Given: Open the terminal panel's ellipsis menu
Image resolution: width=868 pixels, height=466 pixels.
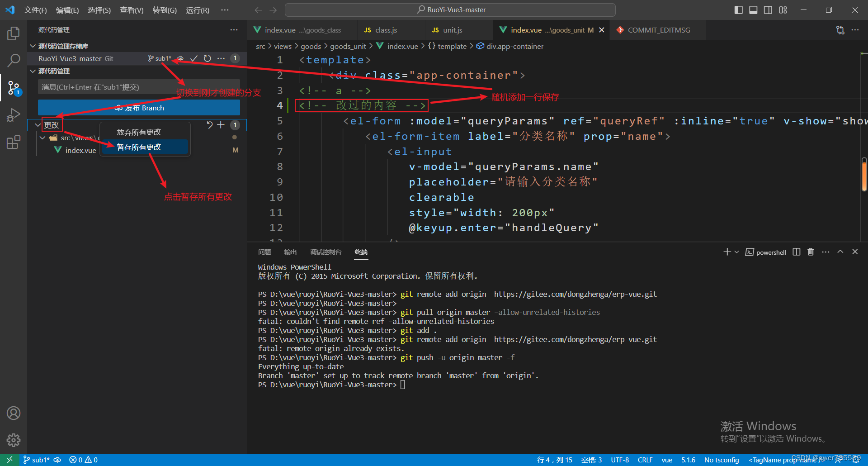Looking at the screenshot, I should (x=826, y=252).
